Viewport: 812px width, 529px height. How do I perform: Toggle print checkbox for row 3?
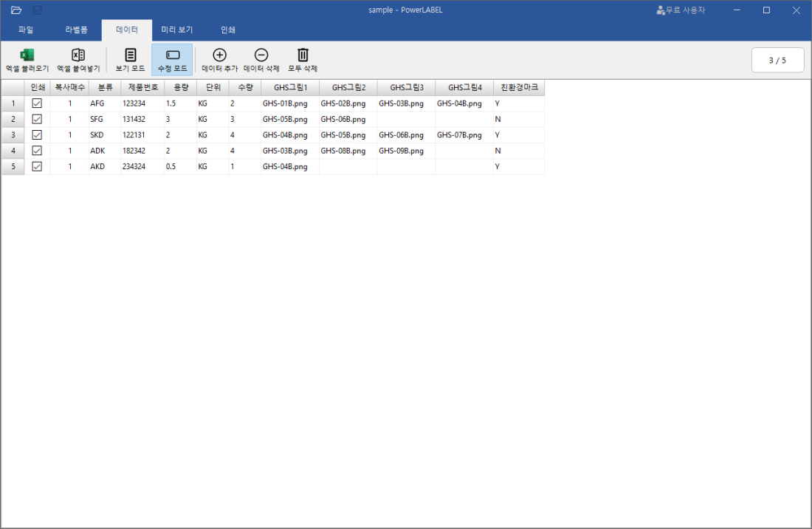tap(37, 135)
